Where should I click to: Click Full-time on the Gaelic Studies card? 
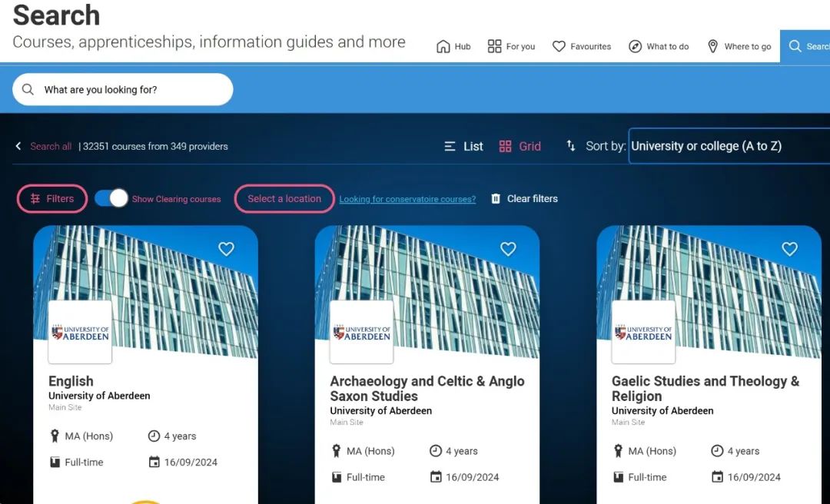pyautogui.click(x=647, y=477)
